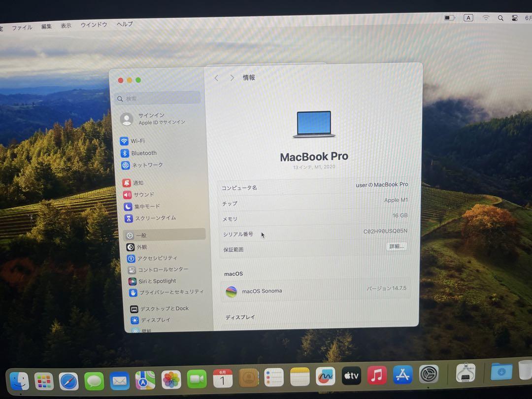The image size is (532, 399).
Task: Click the MacBook Pro laptop image
Action: click(314, 124)
